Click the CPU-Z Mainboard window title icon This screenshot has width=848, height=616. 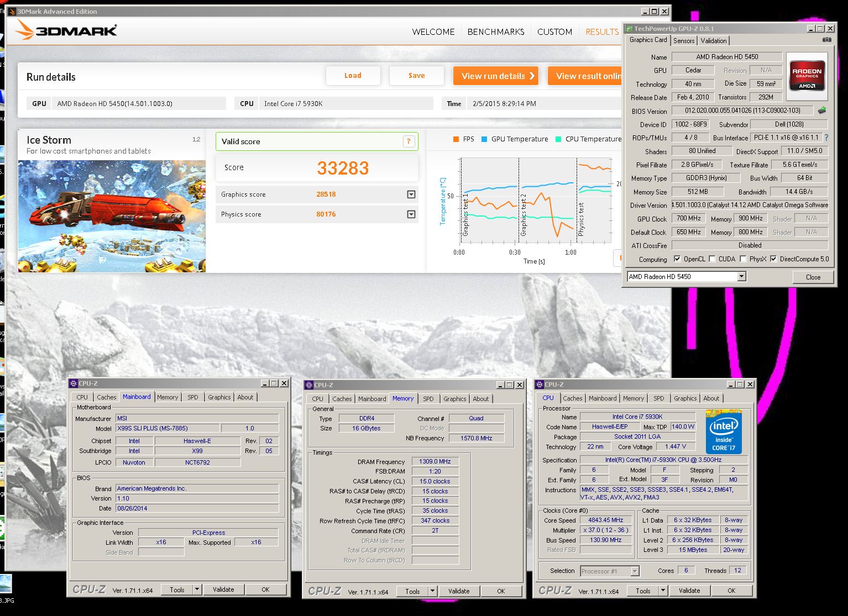[x=73, y=383]
